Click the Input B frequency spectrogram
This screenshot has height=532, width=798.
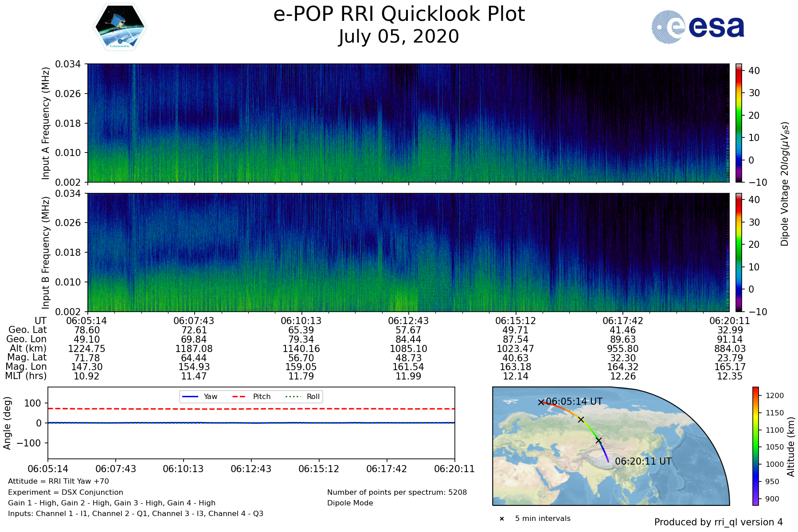pyautogui.click(x=408, y=252)
